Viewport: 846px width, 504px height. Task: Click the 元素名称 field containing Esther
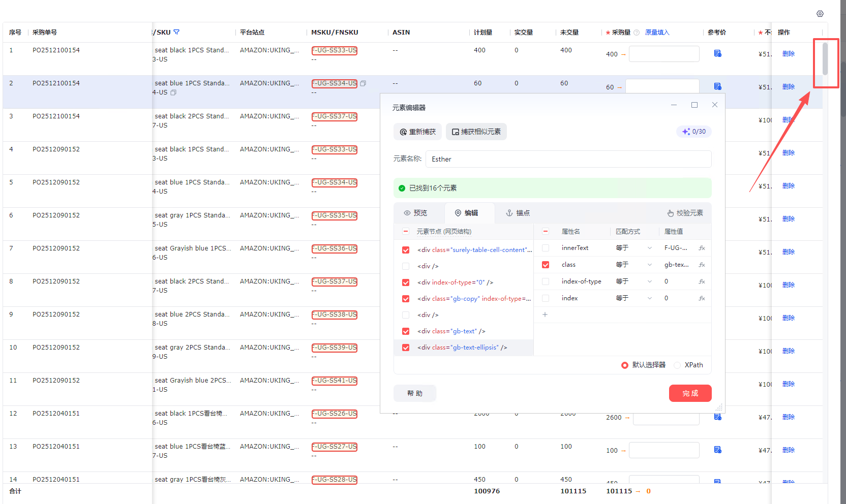coord(568,159)
